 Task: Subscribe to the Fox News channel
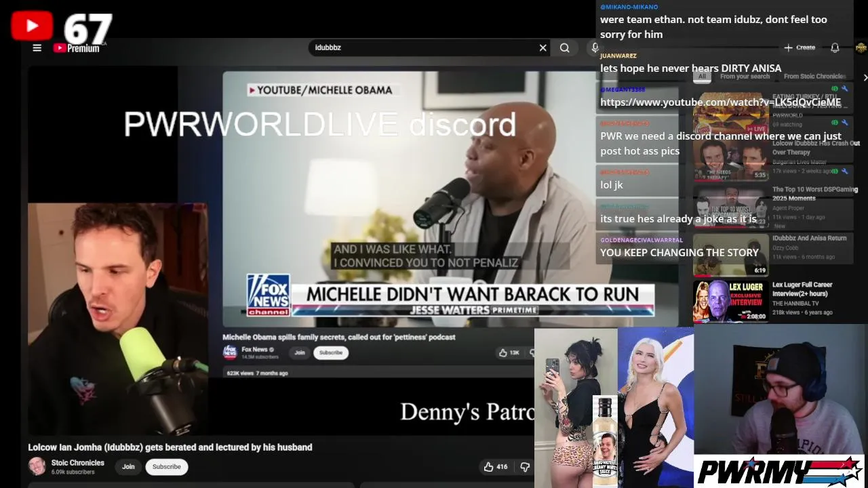click(x=331, y=352)
